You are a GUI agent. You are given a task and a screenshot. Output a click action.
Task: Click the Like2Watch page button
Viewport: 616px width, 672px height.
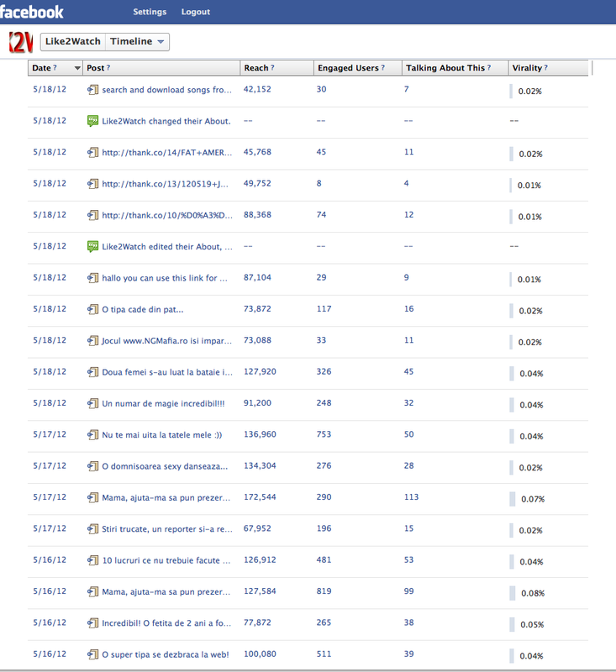(x=74, y=42)
